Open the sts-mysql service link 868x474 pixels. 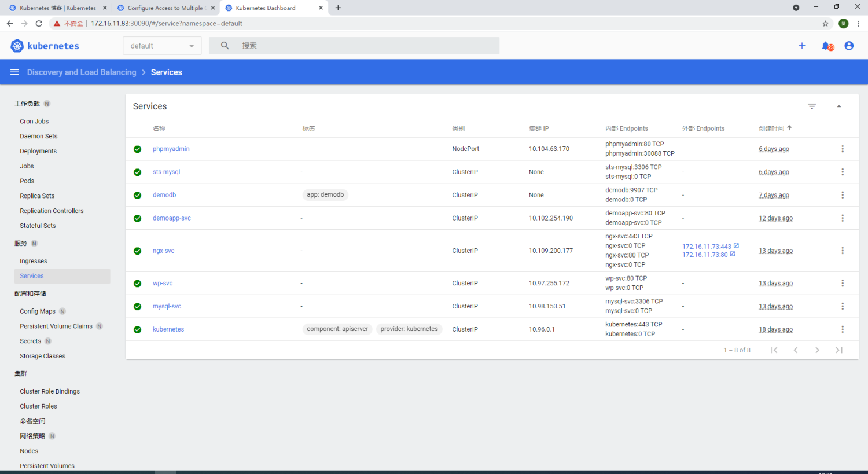(167, 172)
